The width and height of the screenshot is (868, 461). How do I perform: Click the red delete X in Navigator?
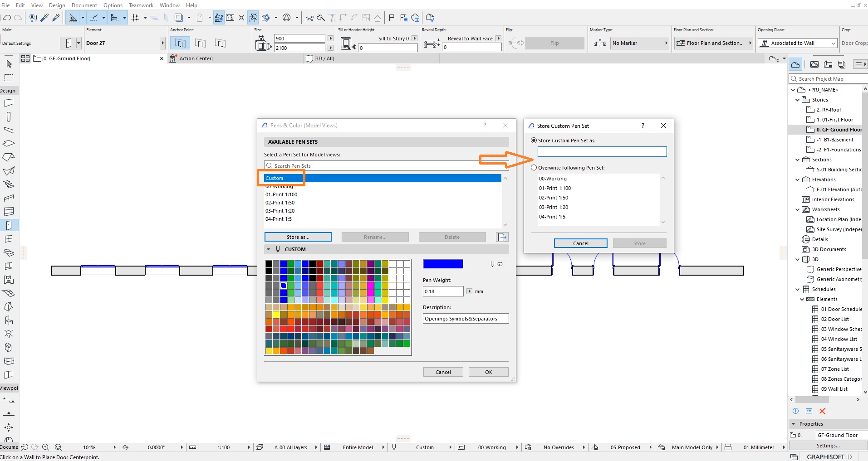[x=823, y=411]
